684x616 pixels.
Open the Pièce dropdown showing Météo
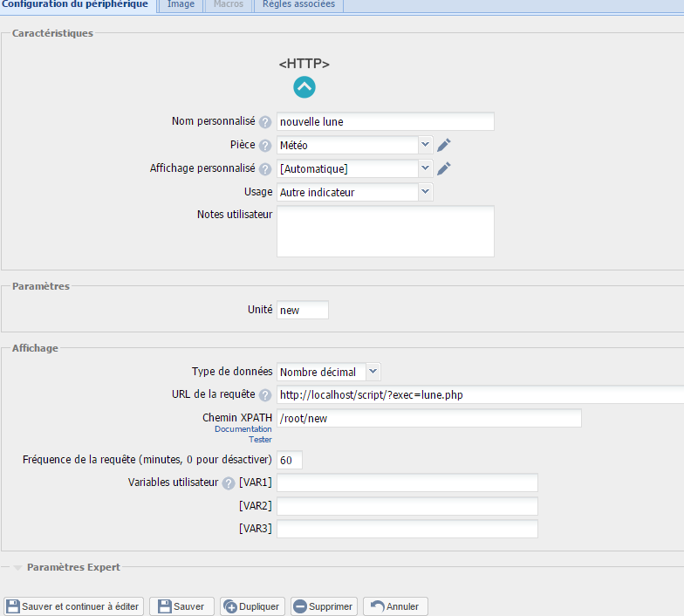354,145
